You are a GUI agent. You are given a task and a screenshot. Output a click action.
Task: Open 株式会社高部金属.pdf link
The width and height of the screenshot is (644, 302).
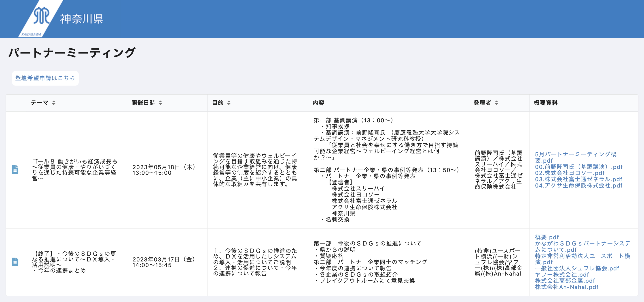[x=565, y=281]
